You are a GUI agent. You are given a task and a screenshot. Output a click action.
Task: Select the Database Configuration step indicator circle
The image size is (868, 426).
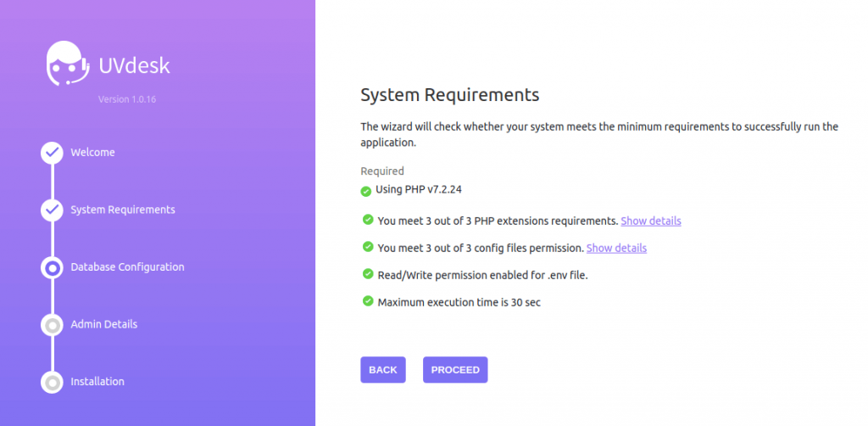pos(52,268)
